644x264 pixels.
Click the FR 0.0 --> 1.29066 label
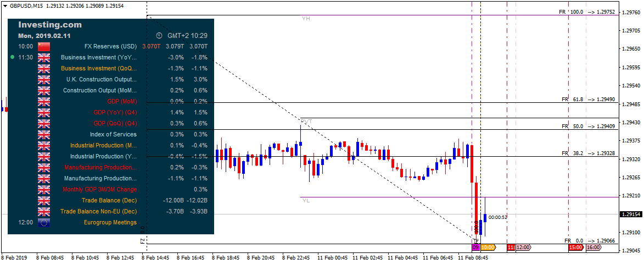(x=590, y=240)
